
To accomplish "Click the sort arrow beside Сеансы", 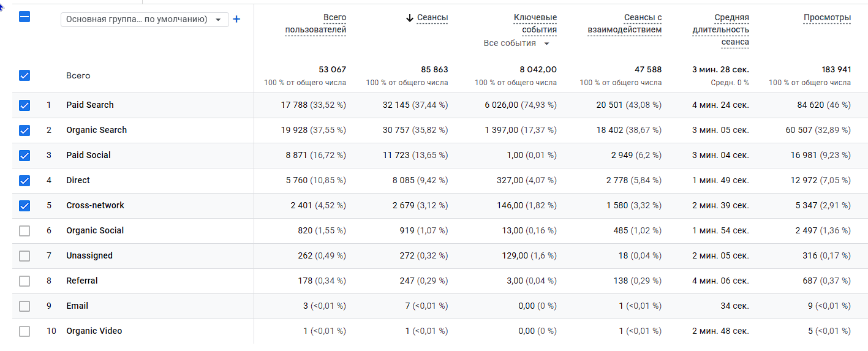I will [x=410, y=18].
